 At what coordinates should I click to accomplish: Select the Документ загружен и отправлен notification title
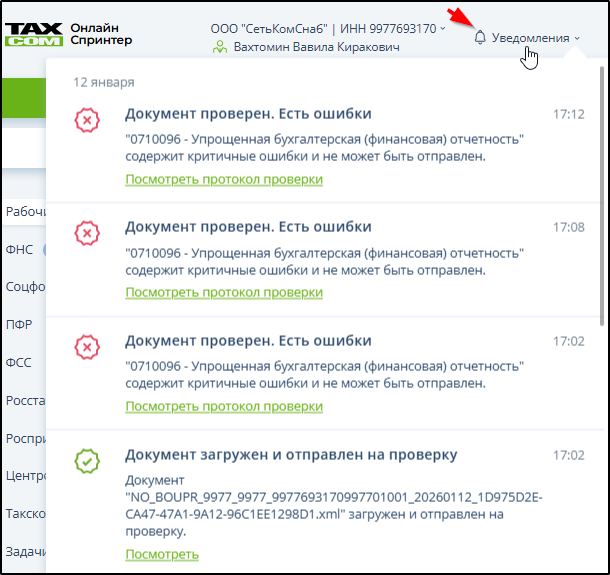tap(291, 455)
